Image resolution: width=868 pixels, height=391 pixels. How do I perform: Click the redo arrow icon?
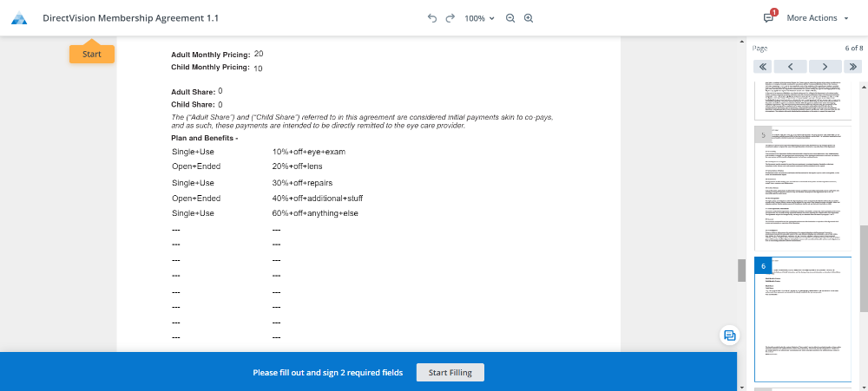coord(450,18)
